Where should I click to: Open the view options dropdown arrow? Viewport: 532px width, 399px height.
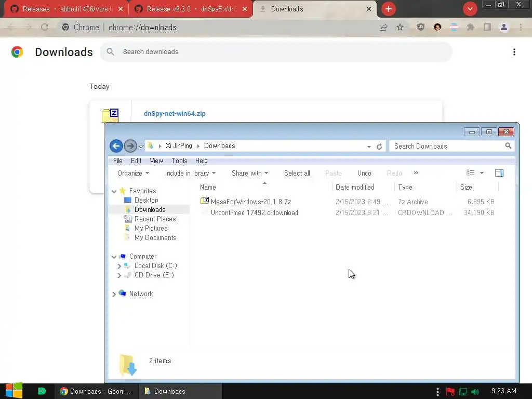pyautogui.click(x=482, y=173)
